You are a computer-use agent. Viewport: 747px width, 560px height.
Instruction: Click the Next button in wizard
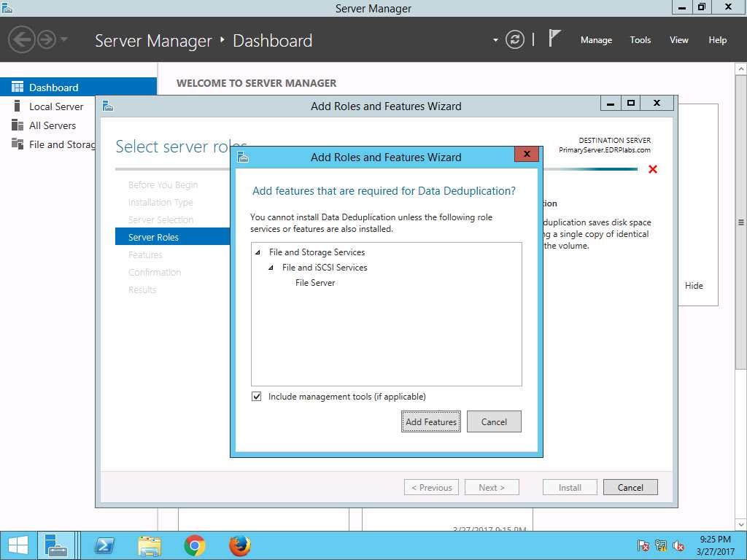(x=492, y=488)
